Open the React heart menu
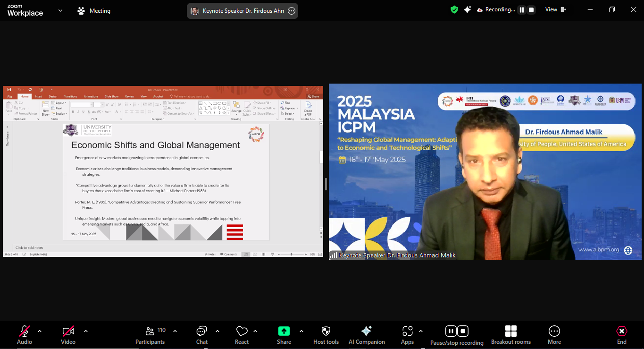The image size is (644, 349). point(242,335)
